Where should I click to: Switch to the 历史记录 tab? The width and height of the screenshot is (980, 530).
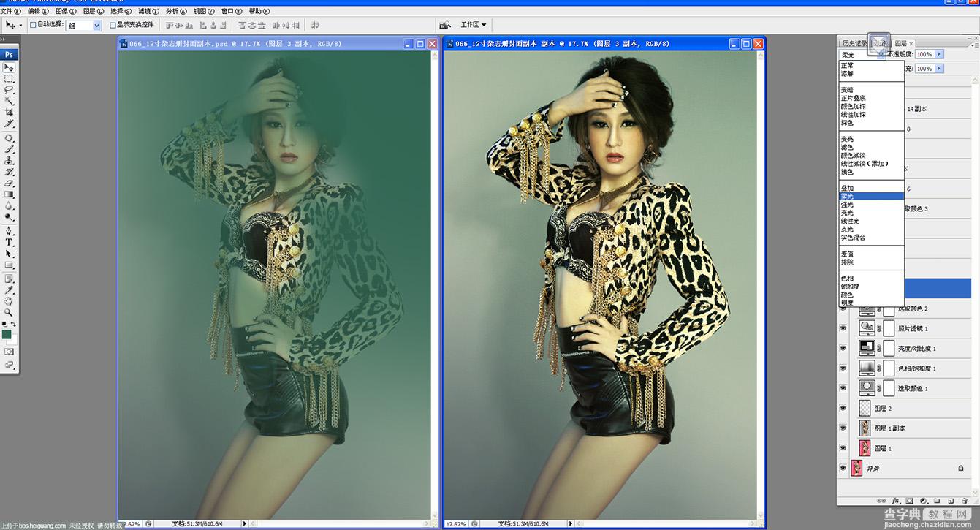pyautogui.click(x=853, y=44)
